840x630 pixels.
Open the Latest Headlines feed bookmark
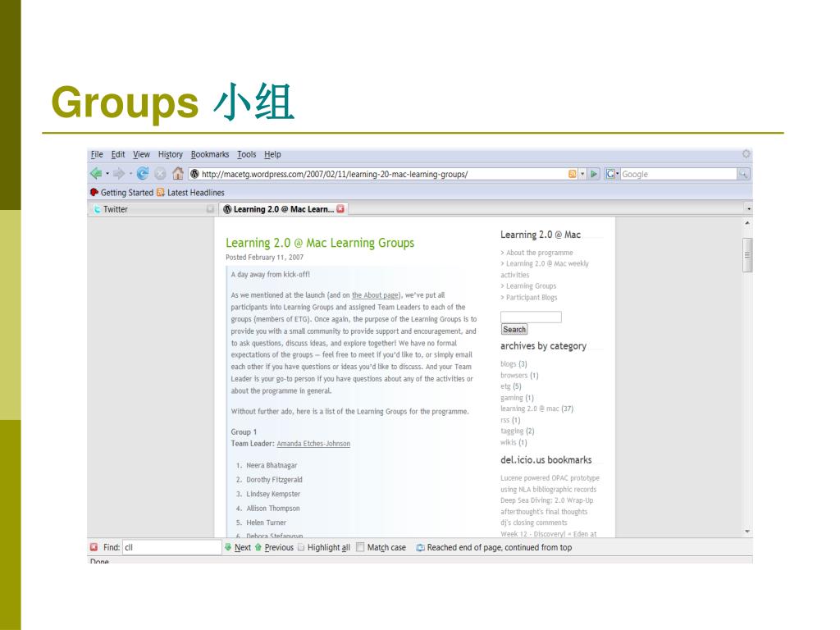(x=190, y=192)
